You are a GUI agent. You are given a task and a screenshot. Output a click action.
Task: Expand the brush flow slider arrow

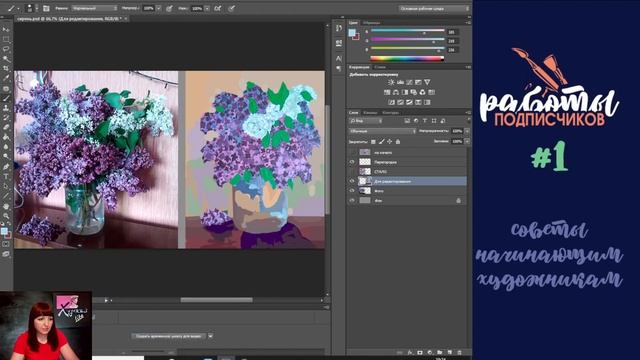coord(207,8)
